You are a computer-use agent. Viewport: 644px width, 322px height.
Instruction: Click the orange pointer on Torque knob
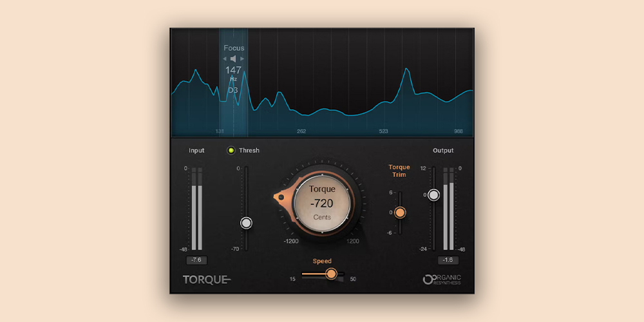(281, 197)
